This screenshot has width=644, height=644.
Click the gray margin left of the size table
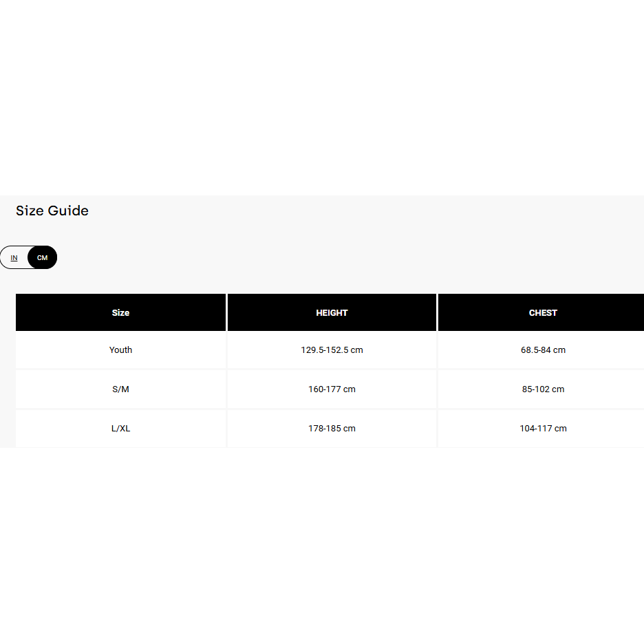pos(8,372)
